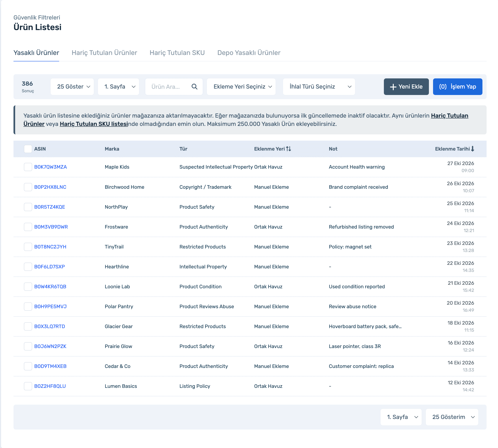The width and height of the screenshot is (498, 448).
Task: Click the Tür column header
Action: pos(183,149)
